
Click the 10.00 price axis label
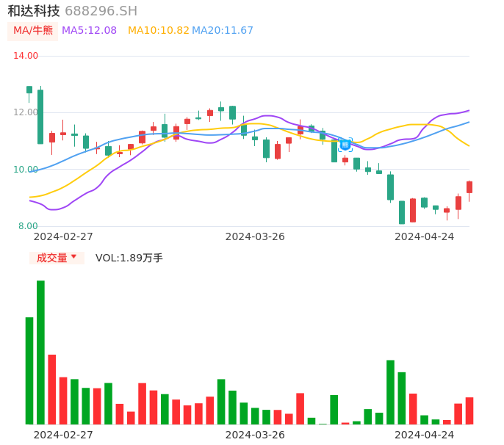point(26,170)
